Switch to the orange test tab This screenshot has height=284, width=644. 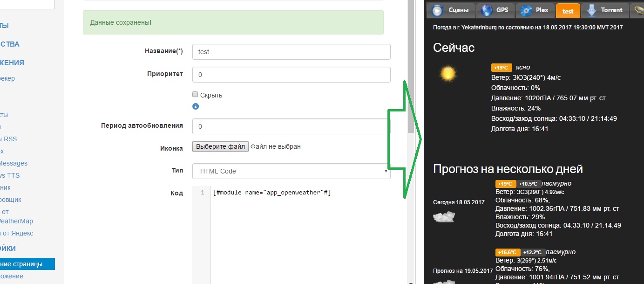pyautogui.click(x=568, y=11)
